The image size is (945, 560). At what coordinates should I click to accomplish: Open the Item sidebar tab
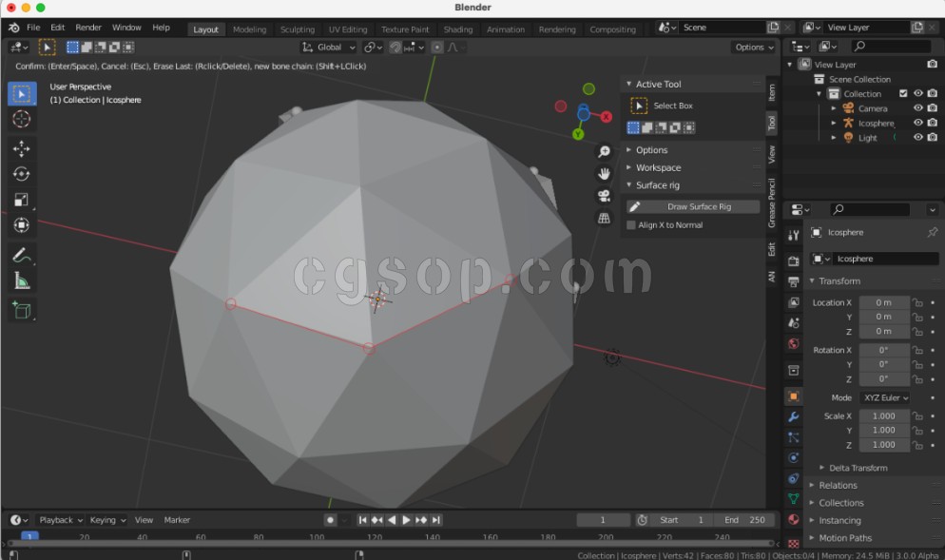click(771, 92)
